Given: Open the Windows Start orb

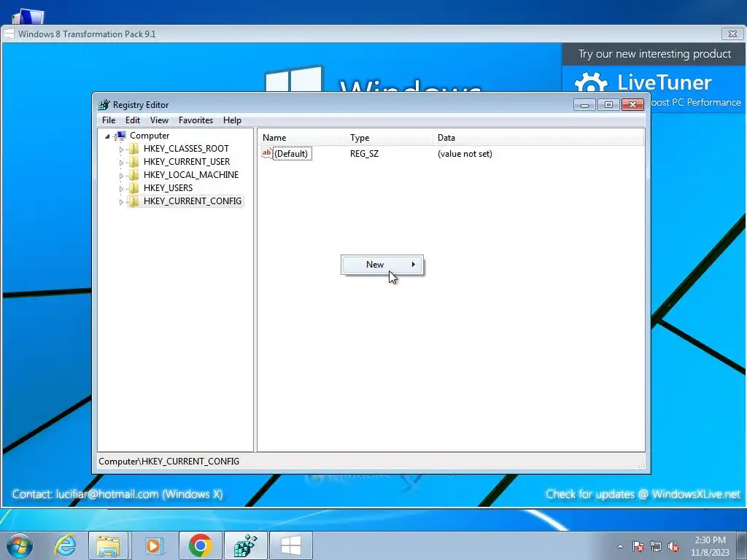Looking at the screenshot, I should pyautogui.click(x=20, y=545).
